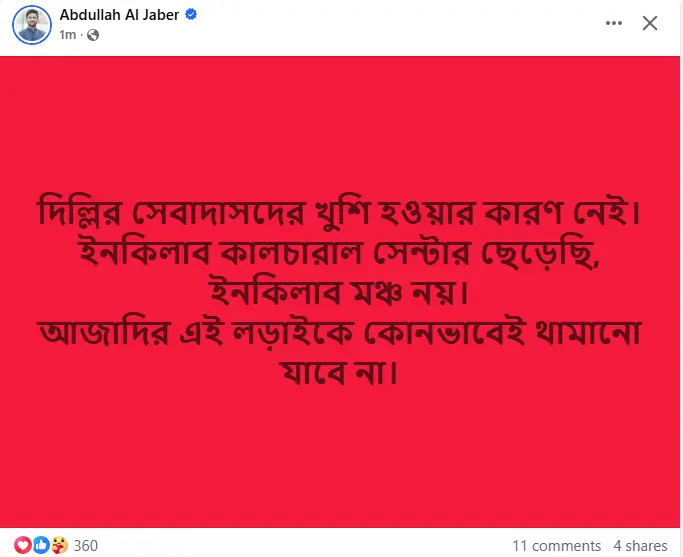
Task: Click the fourth line of Bengali text in the post
Action: (x=340, y=332)
